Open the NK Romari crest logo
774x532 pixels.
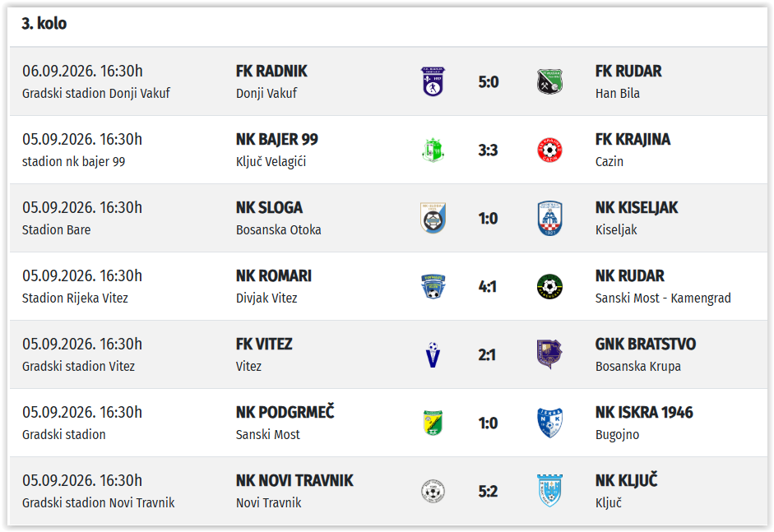pos(433,286)
